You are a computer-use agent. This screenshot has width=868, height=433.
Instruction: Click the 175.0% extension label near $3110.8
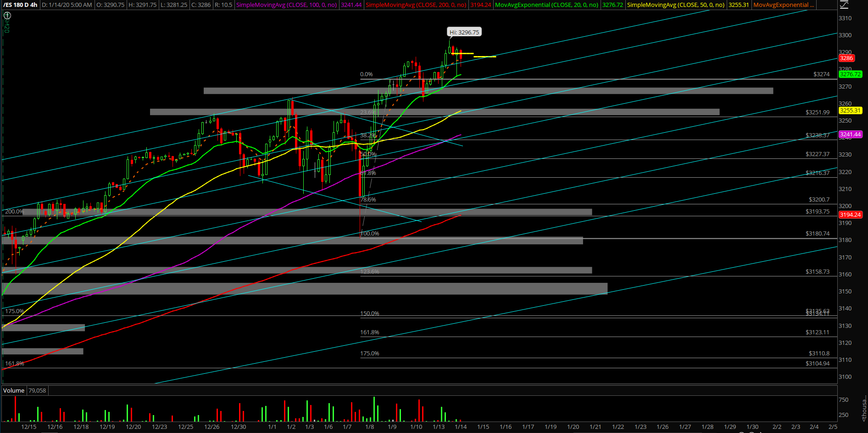[x=370, y=354]
